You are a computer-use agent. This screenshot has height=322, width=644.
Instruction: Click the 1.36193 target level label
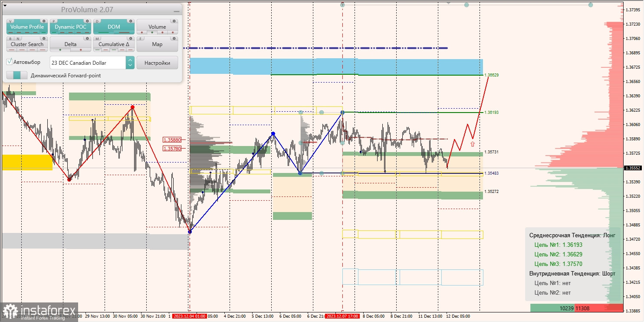492,113
